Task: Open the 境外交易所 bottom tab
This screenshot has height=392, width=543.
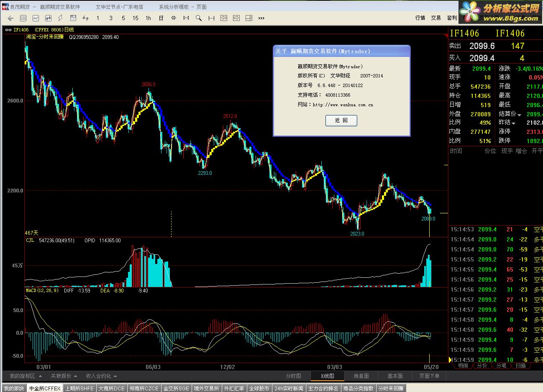Action: pos(206,388)
